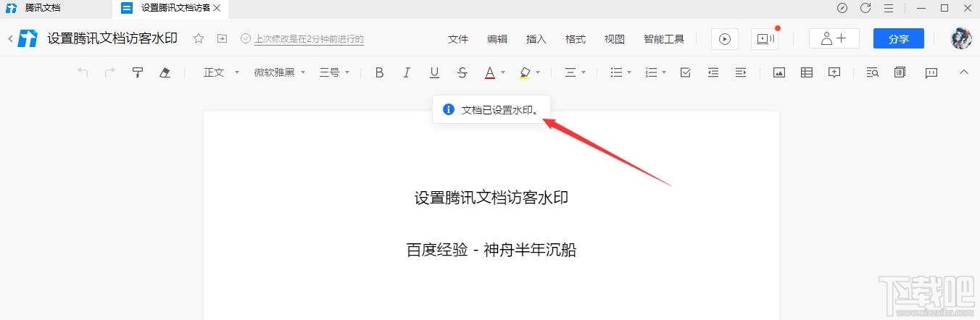Image resolution: width=980 pixels, height=320 pixels.
Task: Star the document as favorite
Action: (x=199, y=38)
